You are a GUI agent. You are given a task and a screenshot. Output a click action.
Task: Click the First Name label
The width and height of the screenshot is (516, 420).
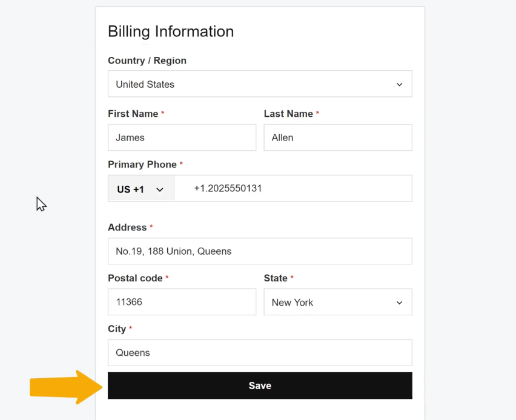(133, 114)
